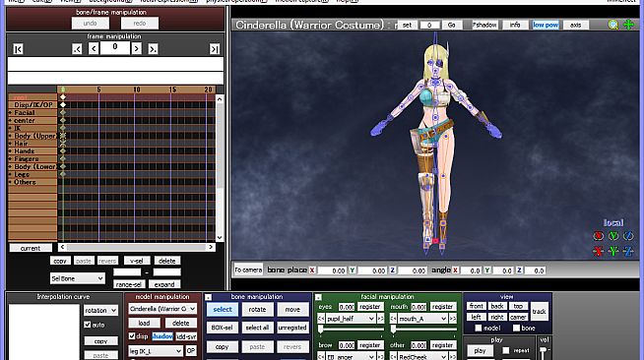
Task: Toggle the axis display
Action: 575,25
